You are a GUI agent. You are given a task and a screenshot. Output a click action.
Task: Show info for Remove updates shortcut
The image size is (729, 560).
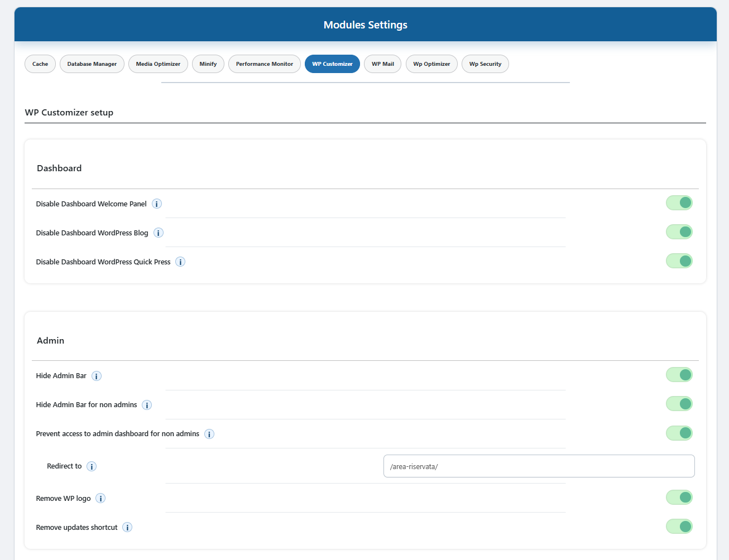127,528
